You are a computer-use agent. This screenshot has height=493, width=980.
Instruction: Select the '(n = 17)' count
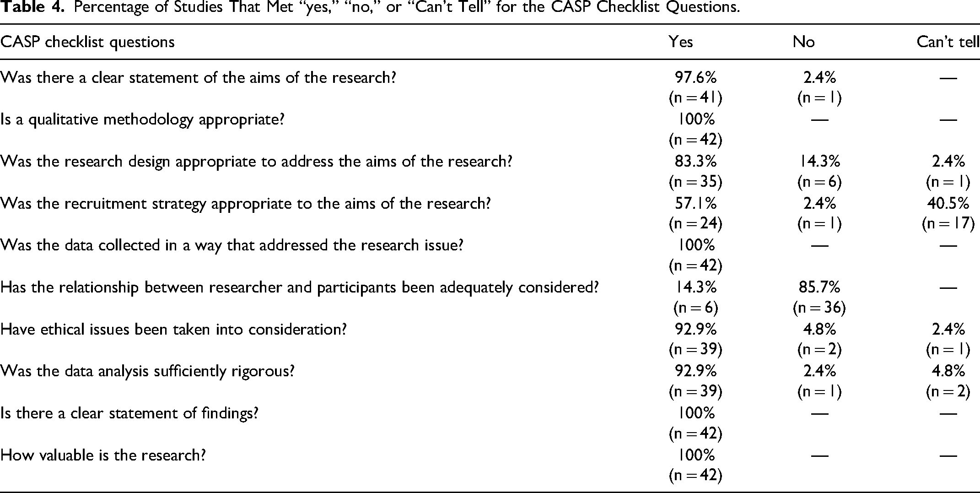[948, 224]
